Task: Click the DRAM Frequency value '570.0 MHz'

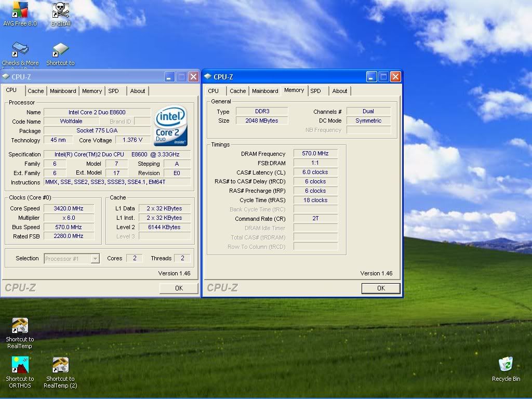Action: 315,153
